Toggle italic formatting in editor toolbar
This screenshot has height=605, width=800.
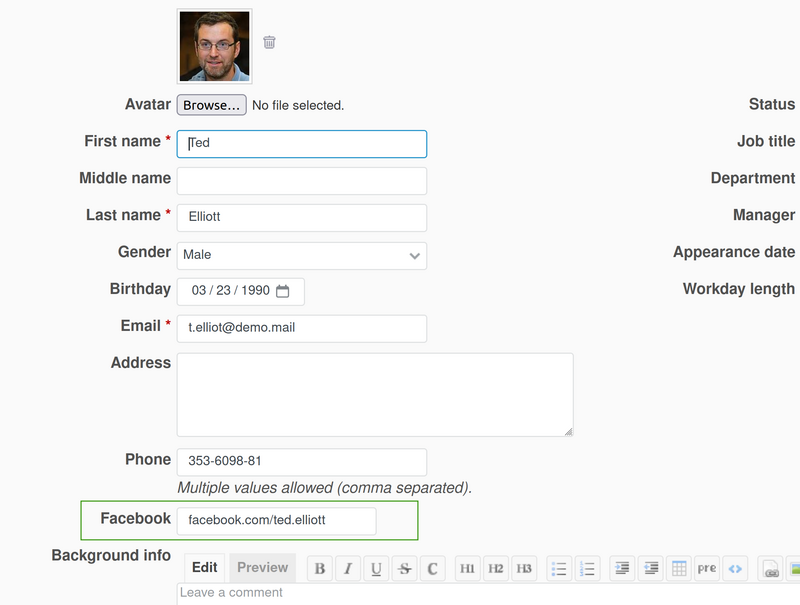click(348, 569)
